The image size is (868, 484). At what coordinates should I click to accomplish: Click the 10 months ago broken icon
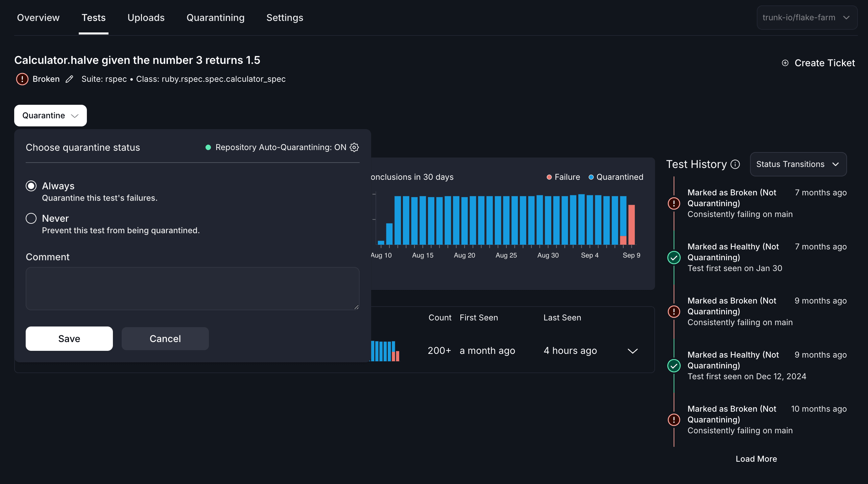[x=674, y=419]
